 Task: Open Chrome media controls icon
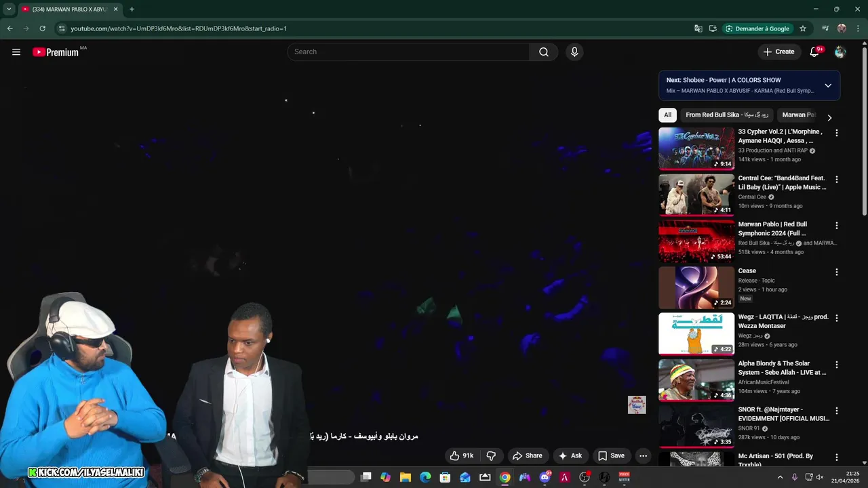[x=825, y=28]
